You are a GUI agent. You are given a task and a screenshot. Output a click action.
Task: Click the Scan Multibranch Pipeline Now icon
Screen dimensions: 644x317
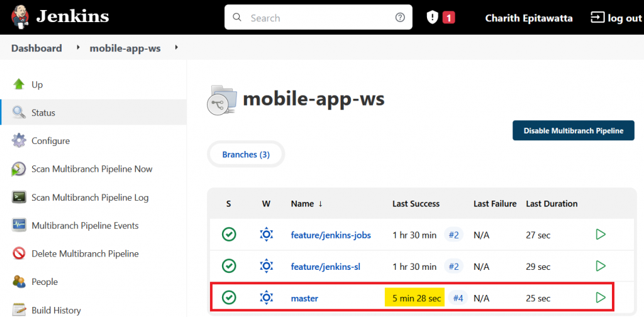(19, 169)
